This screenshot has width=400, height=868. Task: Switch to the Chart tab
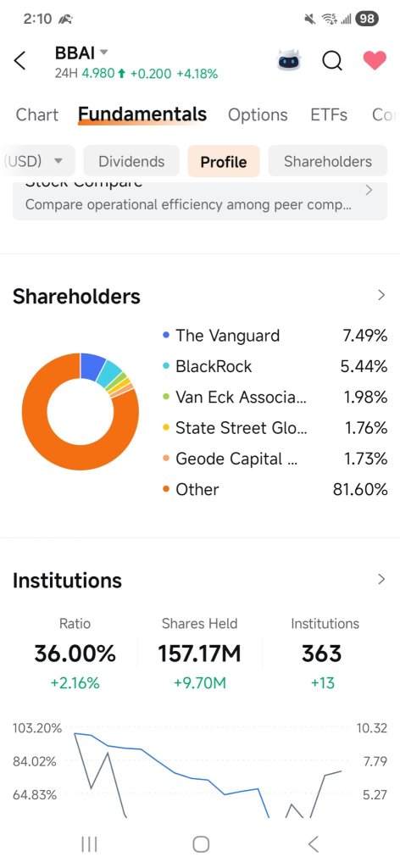pos(37,114)
